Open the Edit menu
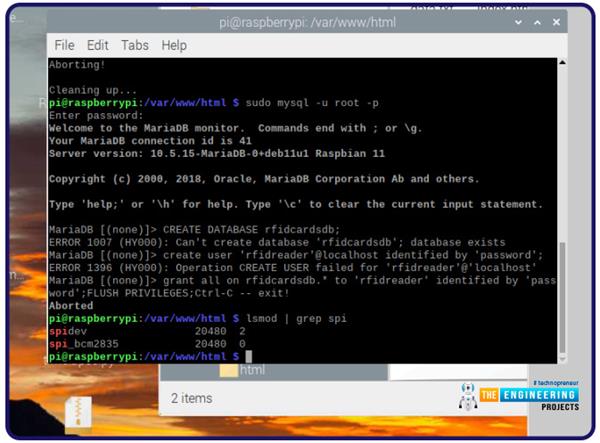Screen dimensions: 600x443 (x=97, y=45)
